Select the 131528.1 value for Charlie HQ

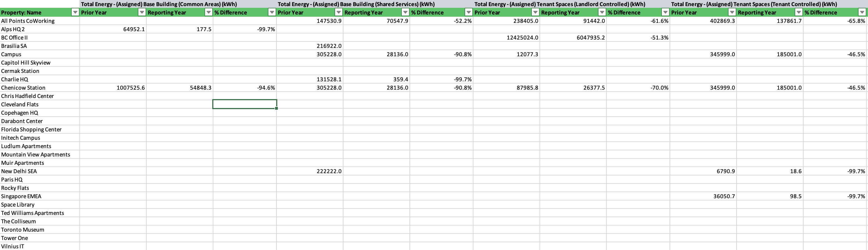pos(310,79)
